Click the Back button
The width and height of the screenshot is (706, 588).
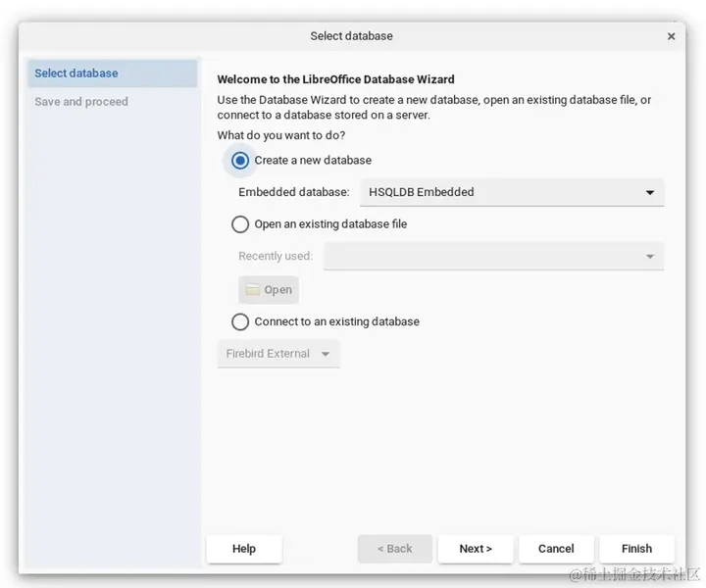click(x=395, y=549)
